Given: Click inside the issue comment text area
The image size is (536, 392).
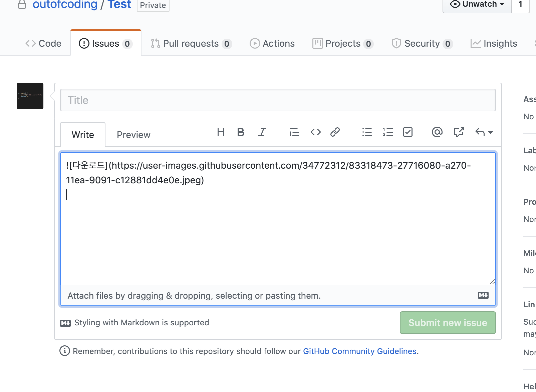Looking at the screenshot, I should coord(278,218).
